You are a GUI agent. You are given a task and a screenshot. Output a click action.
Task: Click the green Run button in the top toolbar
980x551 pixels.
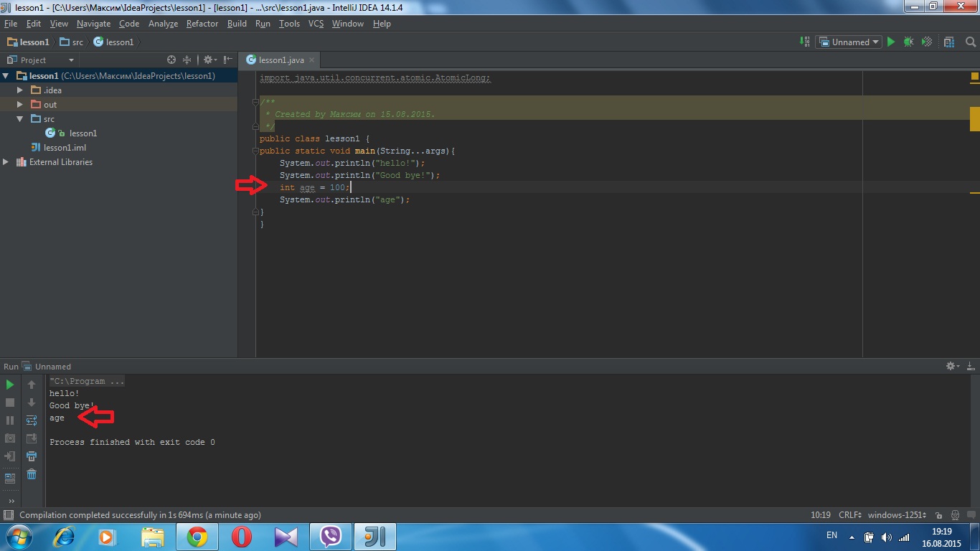click(891, 42)
